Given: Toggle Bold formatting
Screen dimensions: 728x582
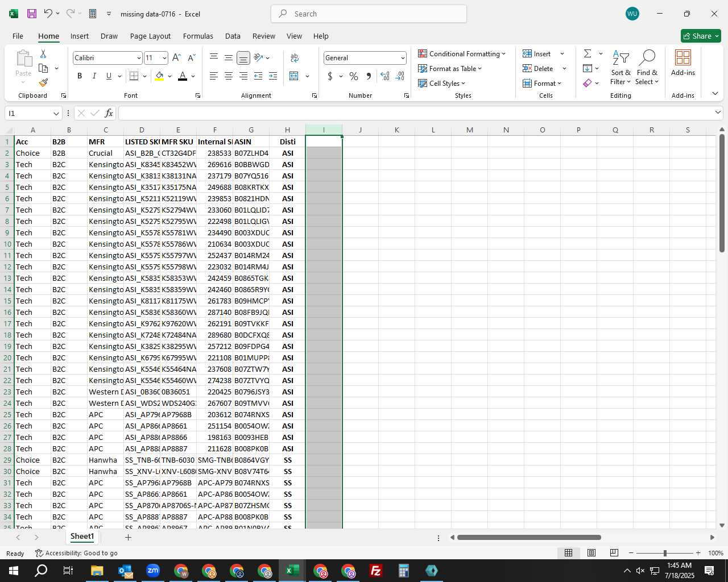Looking at the screenshot, I should coord(80,76).
